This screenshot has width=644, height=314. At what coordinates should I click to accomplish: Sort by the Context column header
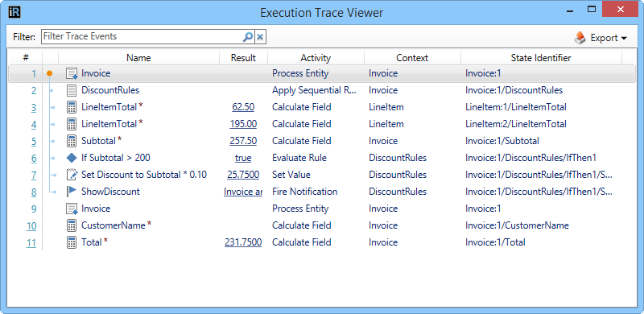[x=412, y=58]
